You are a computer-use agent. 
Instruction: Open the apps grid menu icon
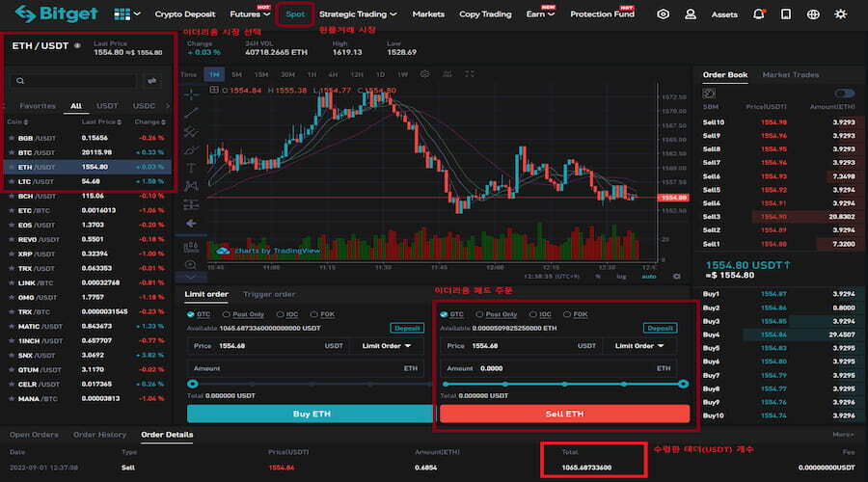pos(122,13)
